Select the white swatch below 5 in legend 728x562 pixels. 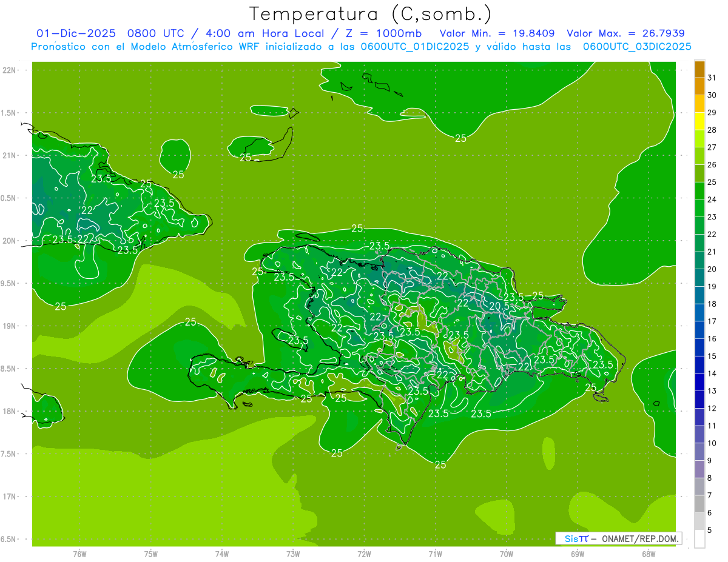coord(699,539)
